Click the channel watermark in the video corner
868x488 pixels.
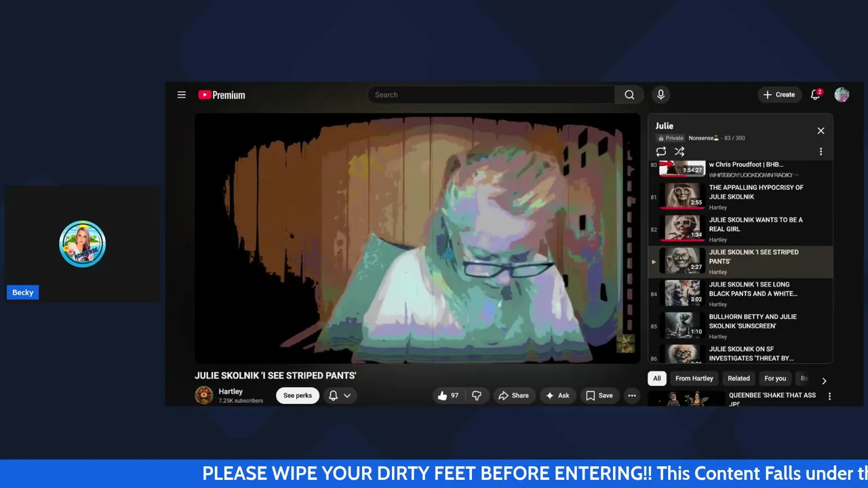(625, 344)
